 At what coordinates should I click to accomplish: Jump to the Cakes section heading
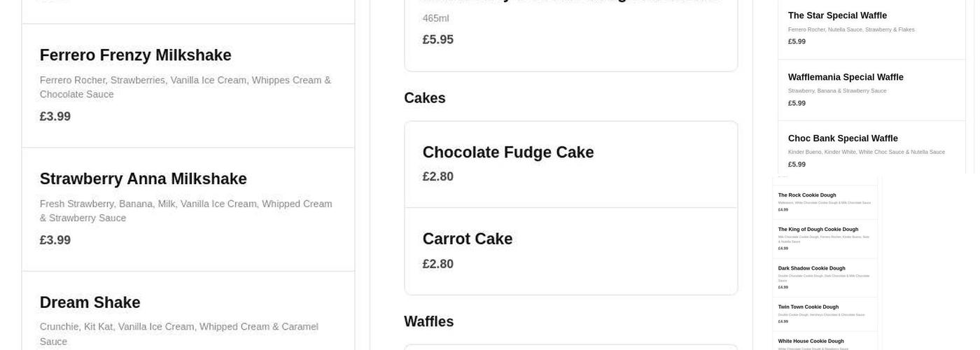424,99
